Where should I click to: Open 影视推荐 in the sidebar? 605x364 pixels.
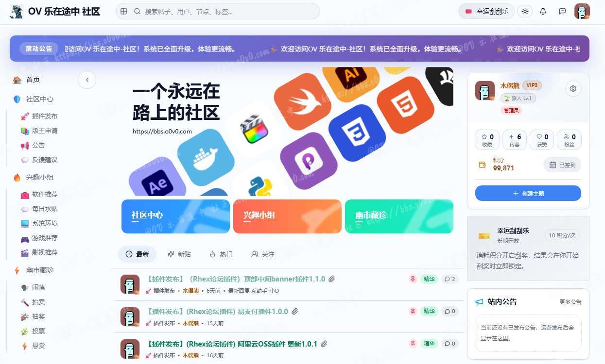[39, 252]
